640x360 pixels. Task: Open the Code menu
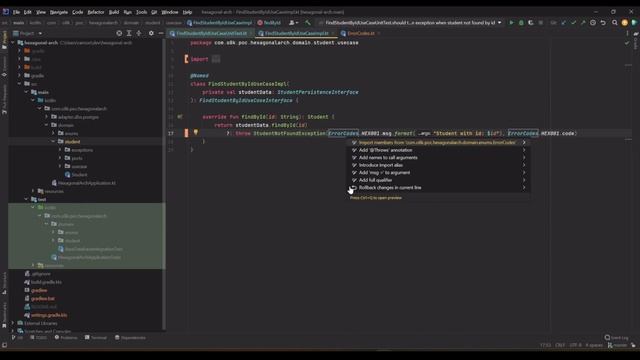pyautogui.click(x=77, y=12)
